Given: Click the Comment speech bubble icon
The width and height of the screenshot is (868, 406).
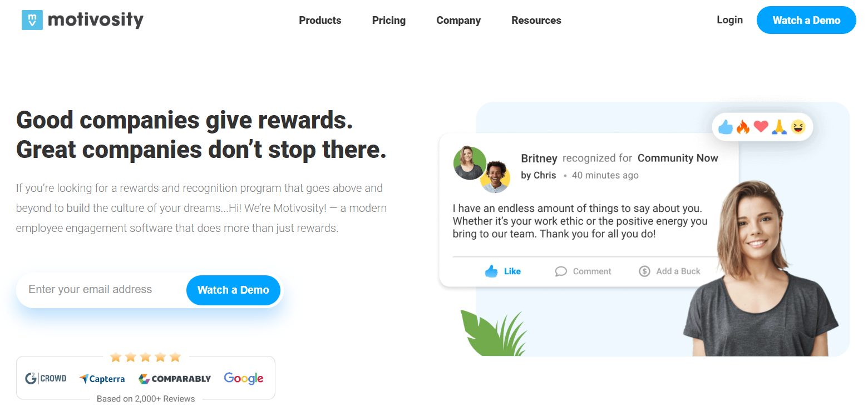Looking at the screenshot, I should point(561,271).
